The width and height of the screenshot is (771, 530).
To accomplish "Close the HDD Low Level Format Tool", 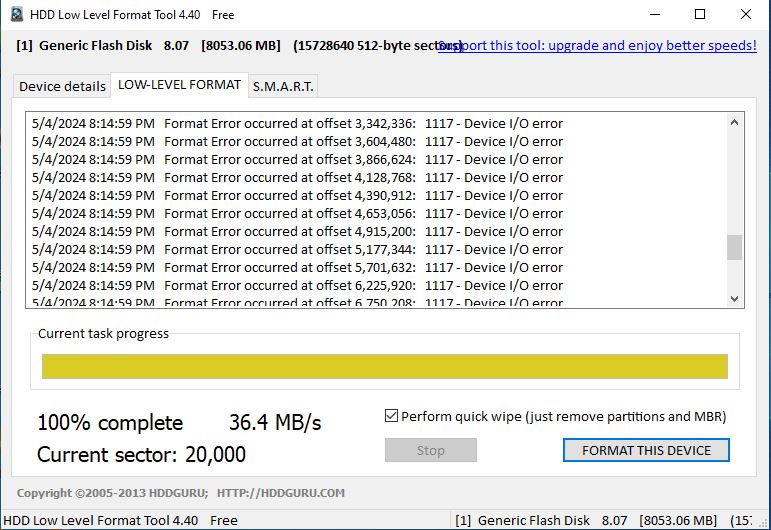I will click(x=745, y=14).
